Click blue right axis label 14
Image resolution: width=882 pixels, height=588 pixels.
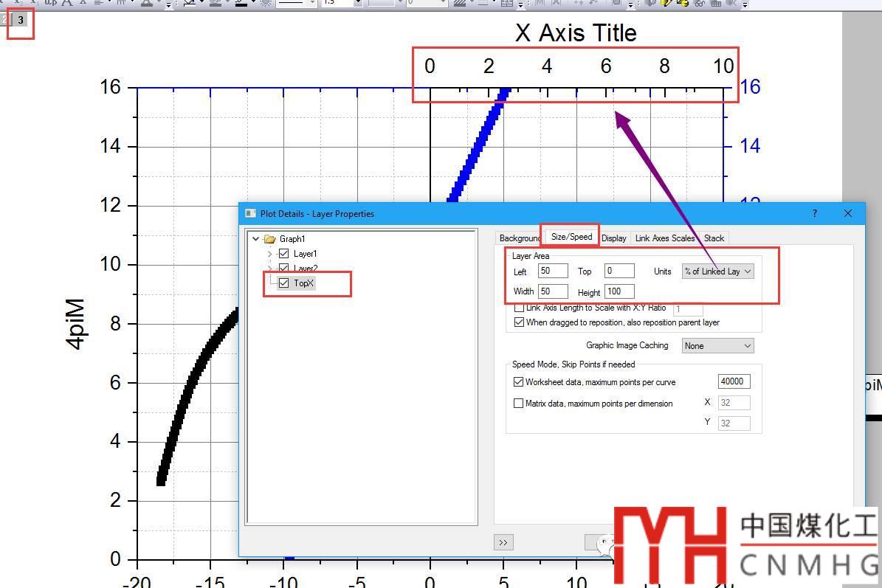coord(750,146)
